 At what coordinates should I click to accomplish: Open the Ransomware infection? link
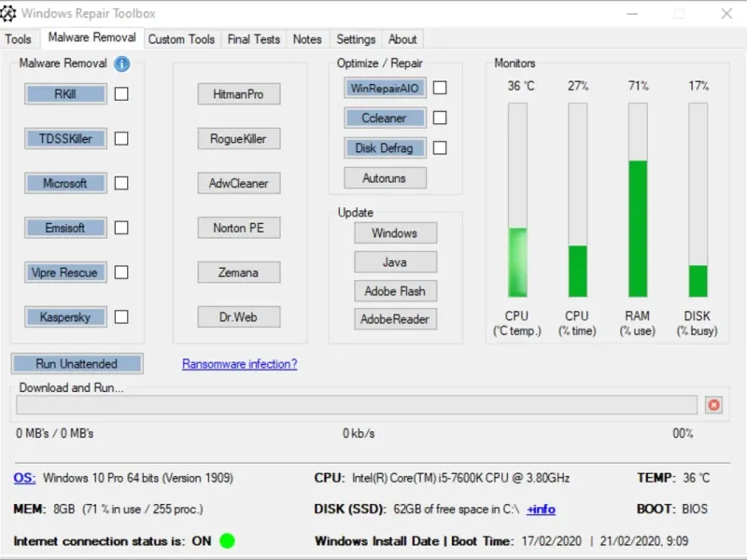pyautogui.click(x=240, y=364)
